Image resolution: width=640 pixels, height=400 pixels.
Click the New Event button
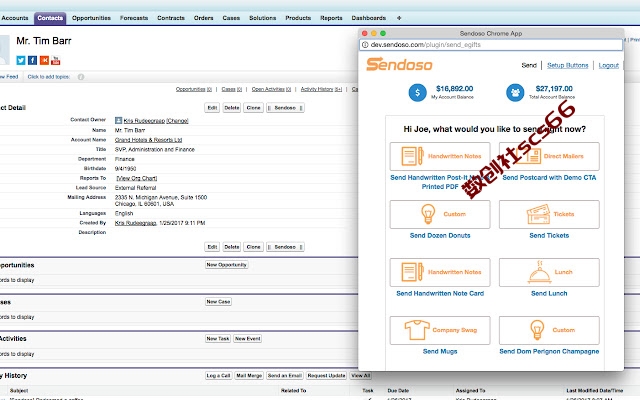pos(248,338)
